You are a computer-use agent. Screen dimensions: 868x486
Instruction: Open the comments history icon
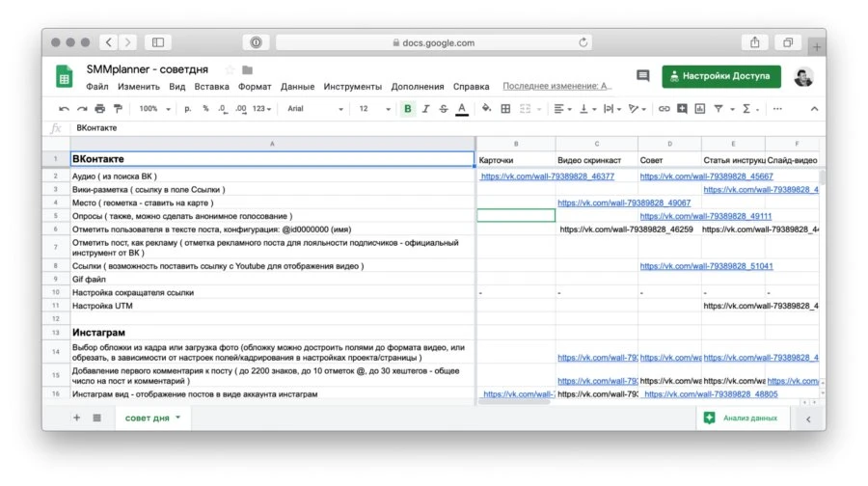point(643,76)
